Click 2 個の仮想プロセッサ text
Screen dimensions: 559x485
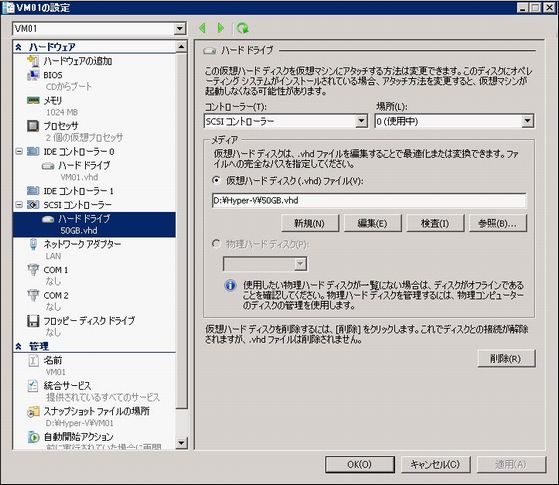point(84,138)
